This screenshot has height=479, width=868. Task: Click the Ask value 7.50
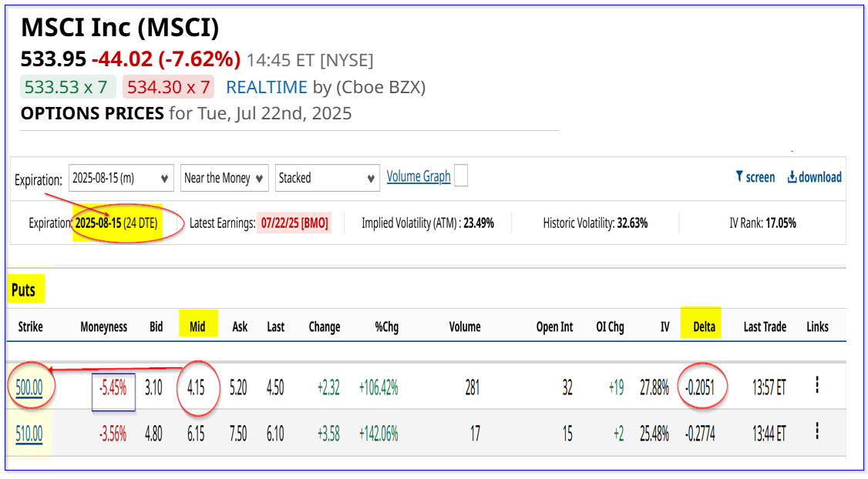[239, 434]
